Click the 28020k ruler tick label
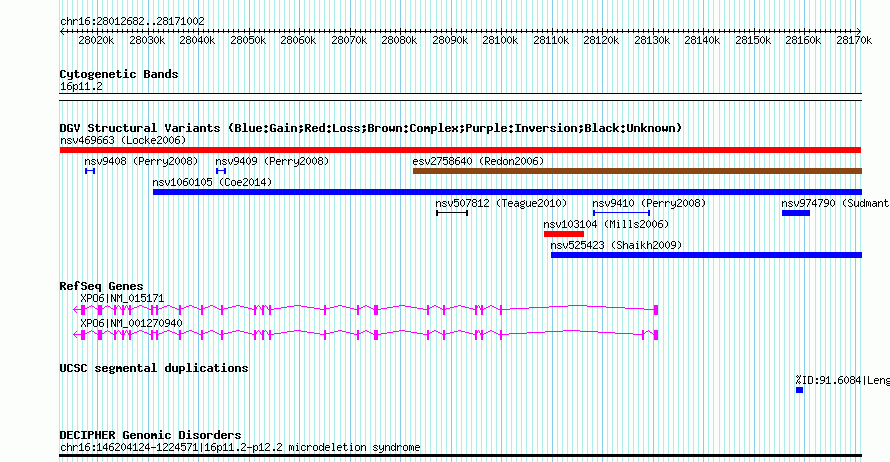 tap(96, 40)
